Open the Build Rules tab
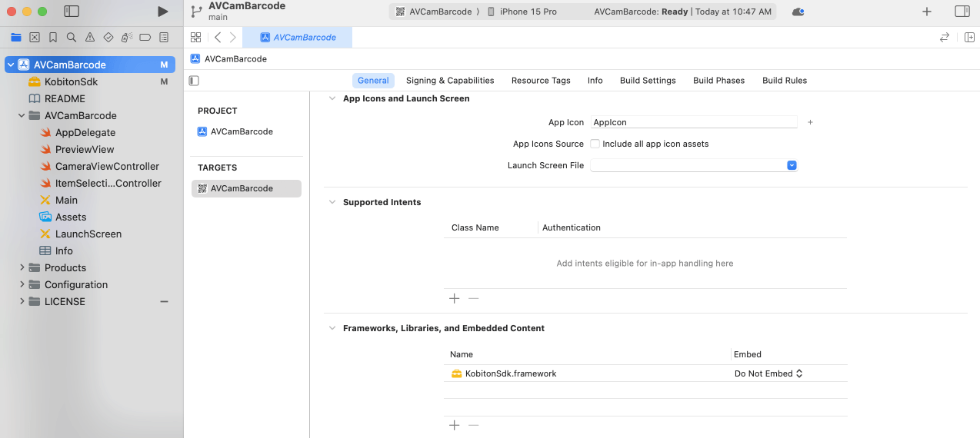The image size is (980, 438). pos(785,80)
